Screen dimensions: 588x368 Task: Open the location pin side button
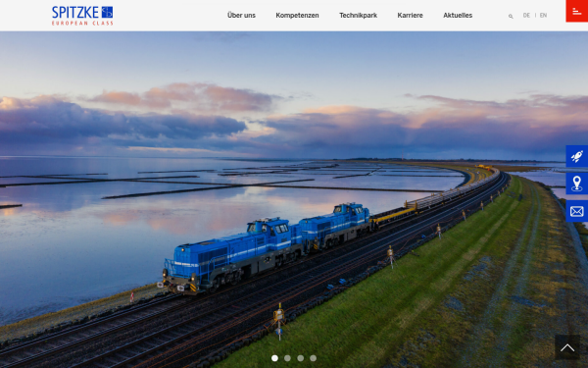[x=577, y=184]
